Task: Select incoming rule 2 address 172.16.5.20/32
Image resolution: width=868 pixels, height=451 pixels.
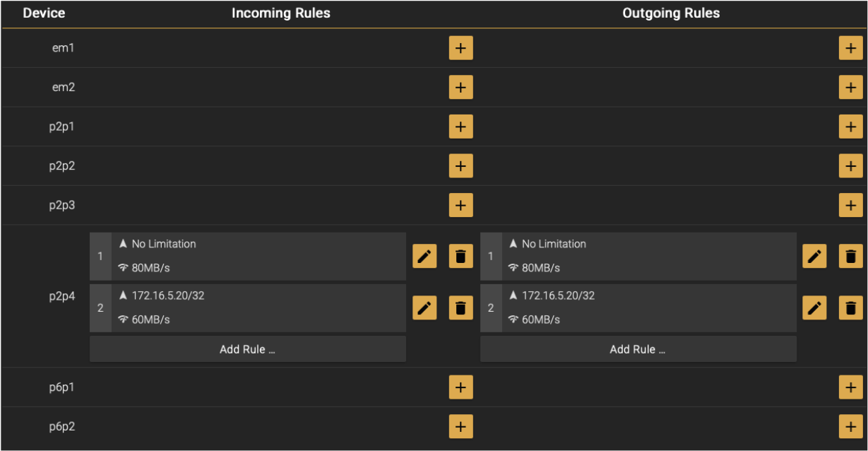Action: click(168, 295)
